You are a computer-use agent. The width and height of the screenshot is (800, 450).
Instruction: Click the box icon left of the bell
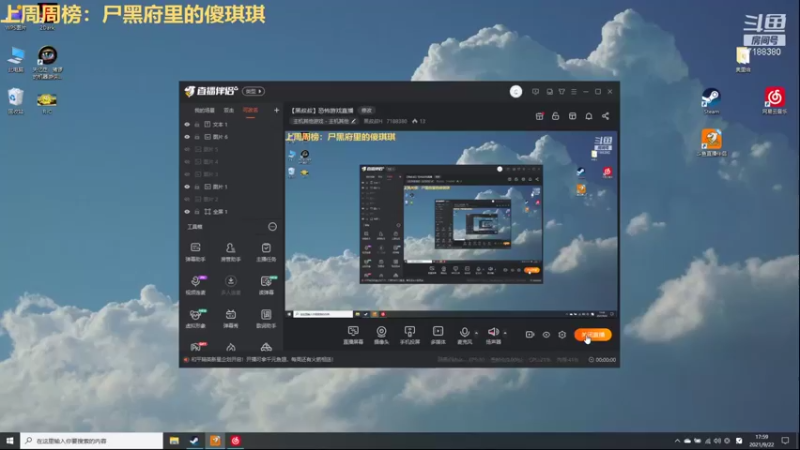coord(572,116)
